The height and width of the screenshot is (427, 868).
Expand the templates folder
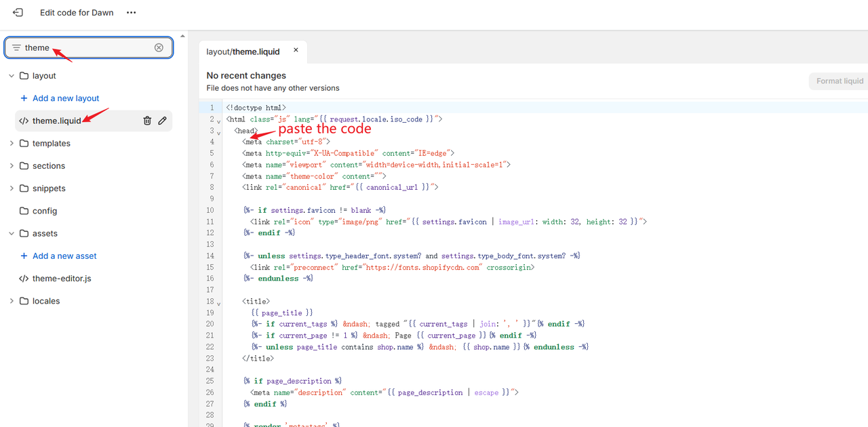coord(12,143)
